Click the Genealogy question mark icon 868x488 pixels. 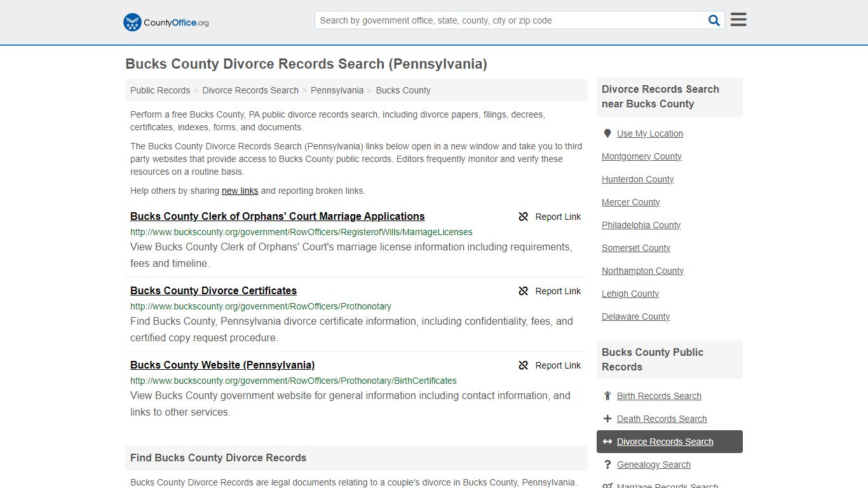click(607, 464)
